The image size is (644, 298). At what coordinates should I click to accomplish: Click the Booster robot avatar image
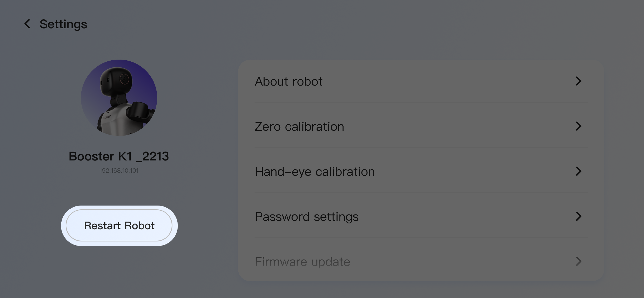click(x=119, y=98)
